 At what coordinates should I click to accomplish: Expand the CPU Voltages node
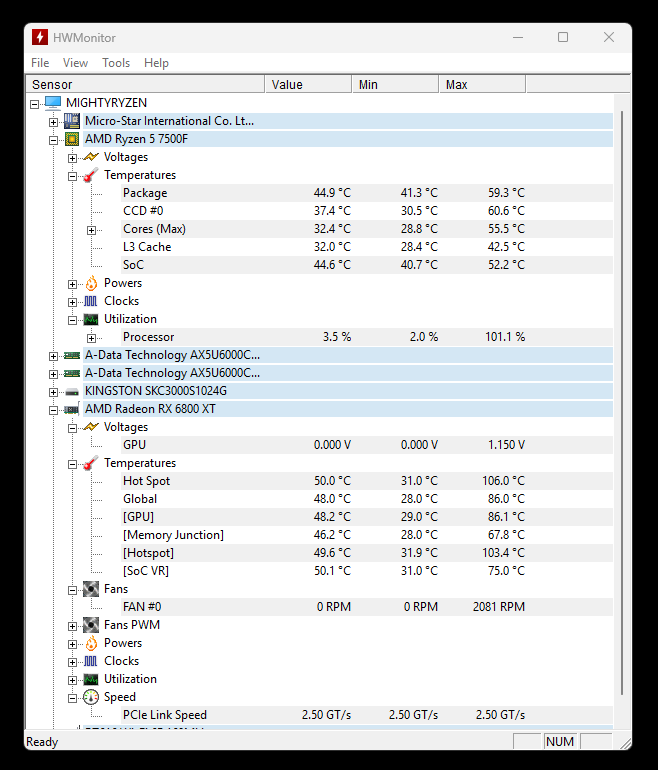73,158
